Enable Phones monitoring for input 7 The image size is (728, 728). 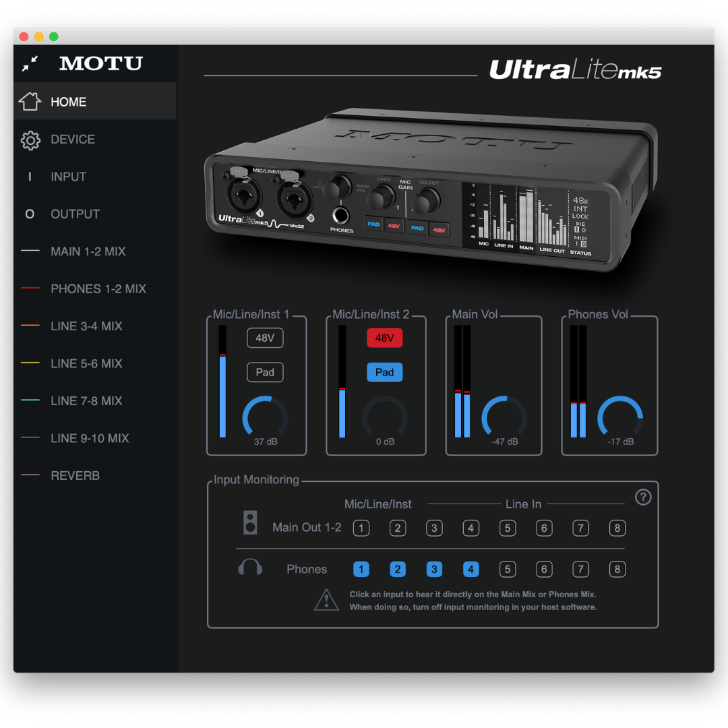(x=581, y=569)
